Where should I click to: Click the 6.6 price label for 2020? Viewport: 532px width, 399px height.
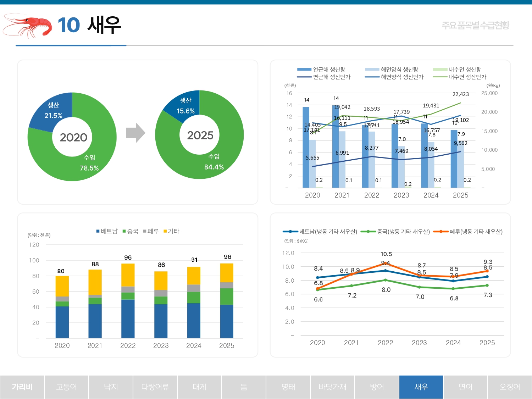pyautogui.click(x=318, y=300)
